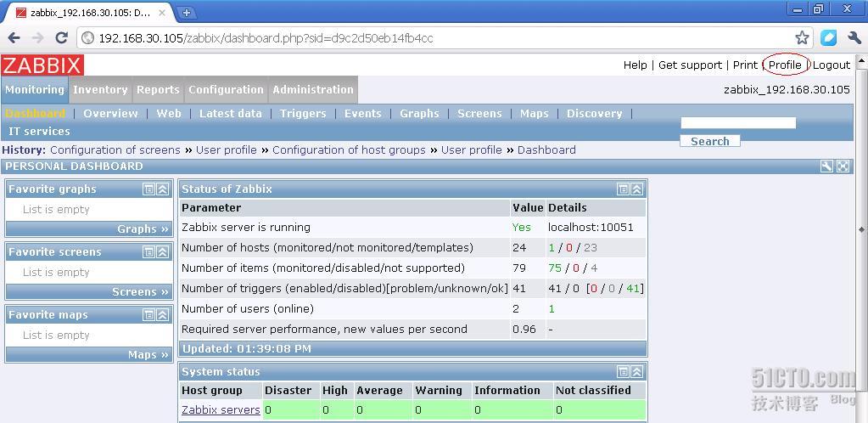
Task: Open the Screens submenu item
Action: pos(479,113)
